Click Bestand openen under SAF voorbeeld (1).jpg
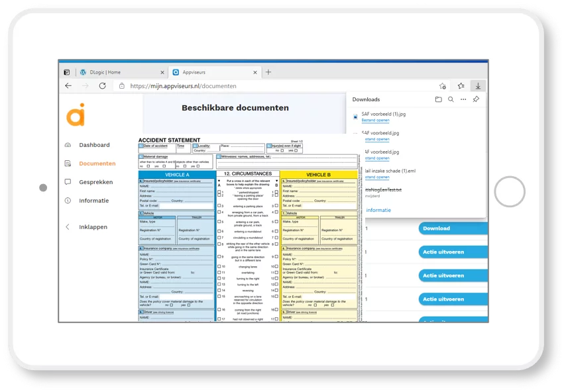 click(375, 120)
